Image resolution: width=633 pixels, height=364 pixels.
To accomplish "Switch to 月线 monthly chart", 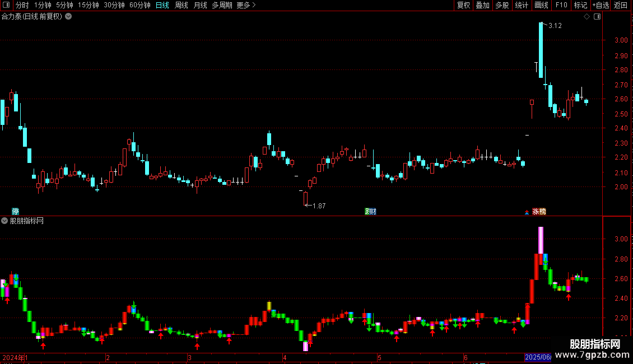I will (200, 5).
